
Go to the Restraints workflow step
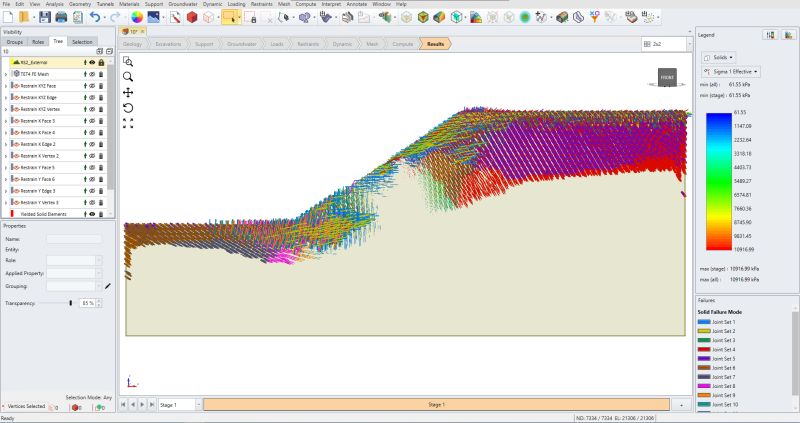click(x=308, y=44)
